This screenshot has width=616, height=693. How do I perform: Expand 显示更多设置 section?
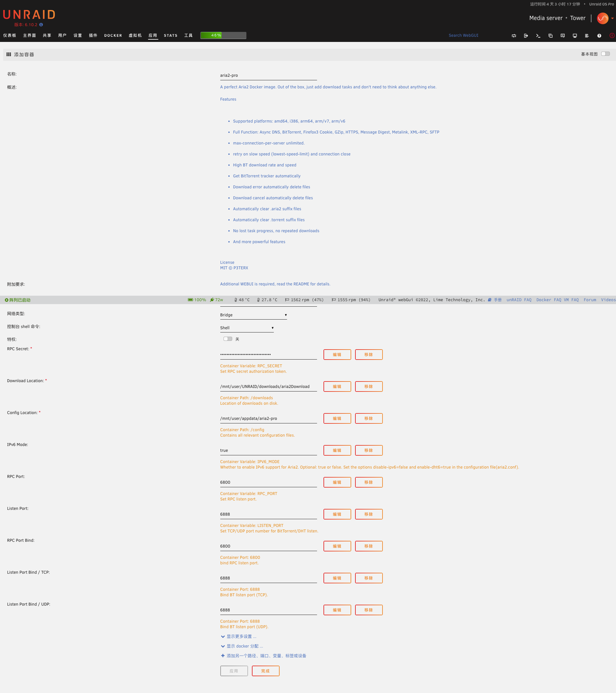(239, 636)
